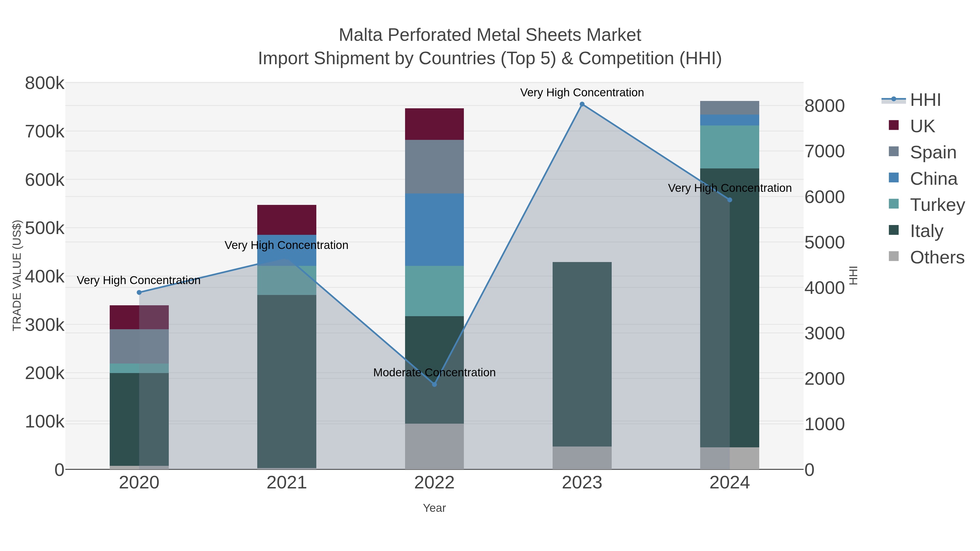Click 'Very High Concentration' label above 2021

[286, 245]
